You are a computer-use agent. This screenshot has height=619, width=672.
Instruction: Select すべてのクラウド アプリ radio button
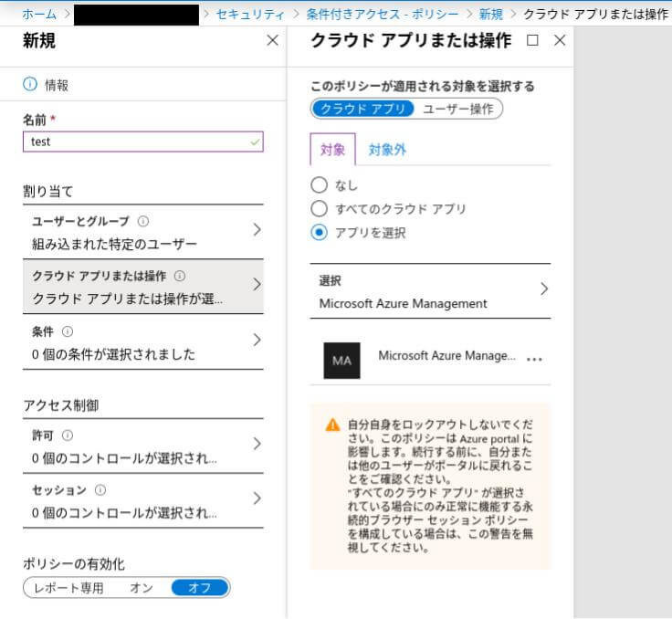(319, 209)
